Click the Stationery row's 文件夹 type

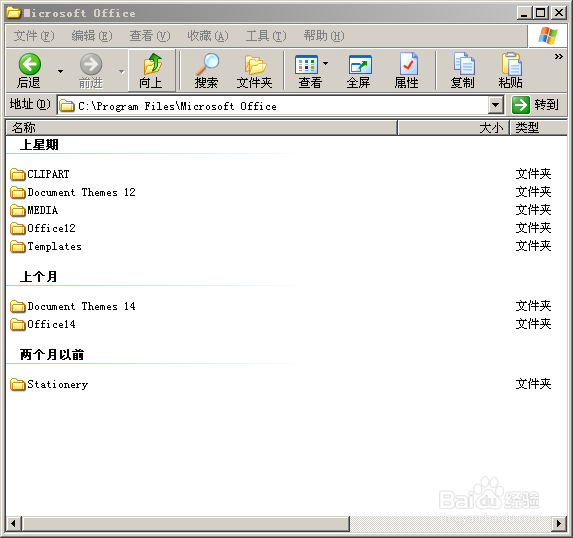pos(533,384)
